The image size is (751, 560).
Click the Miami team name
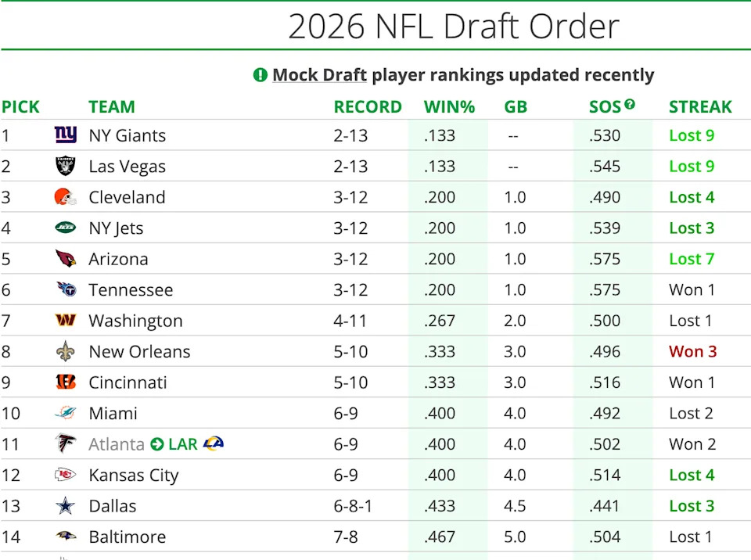pyautogui.click(x=113, y=414)
